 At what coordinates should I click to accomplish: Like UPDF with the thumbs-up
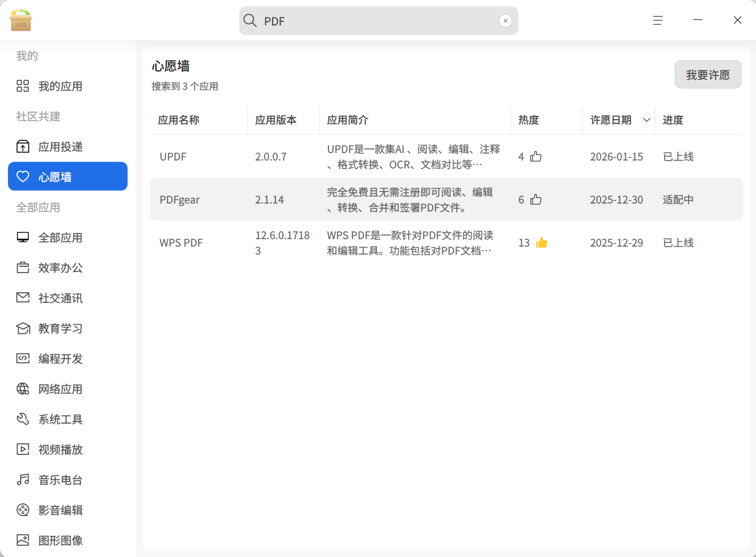point(536,156)
